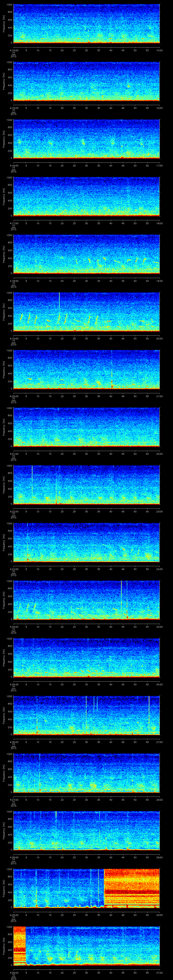Screen dimensions: 173x980
Task: Click the '21:00' end label on the 4:20:00 axis
Action: [x=159, y=396]
